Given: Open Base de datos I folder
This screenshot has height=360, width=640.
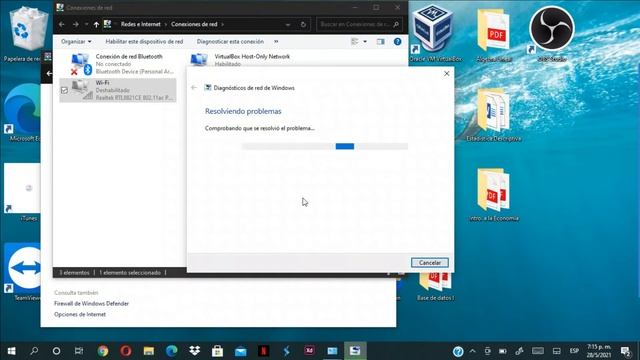Looking at the screenshot, I should pyautogui.click(x=435, y=287).
